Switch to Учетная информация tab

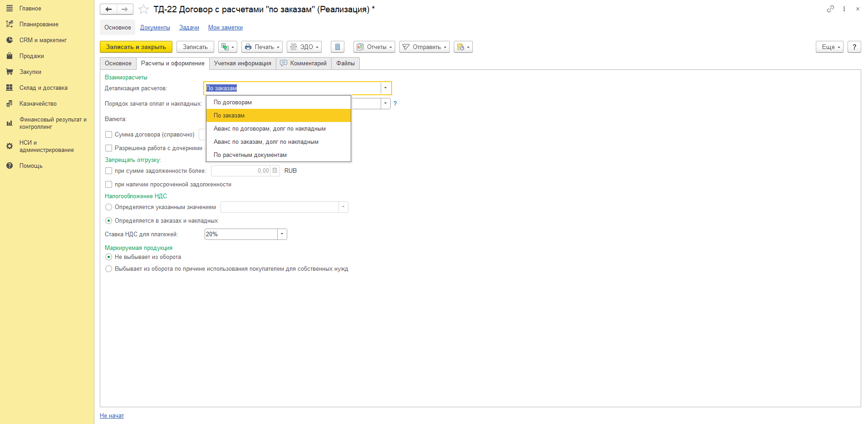[243, 63]
